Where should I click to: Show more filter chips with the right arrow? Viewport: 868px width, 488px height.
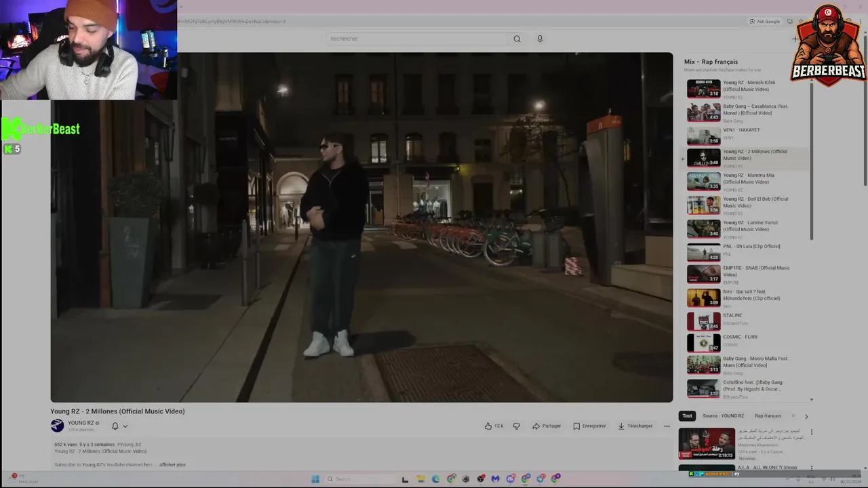[x=806, y=416]
